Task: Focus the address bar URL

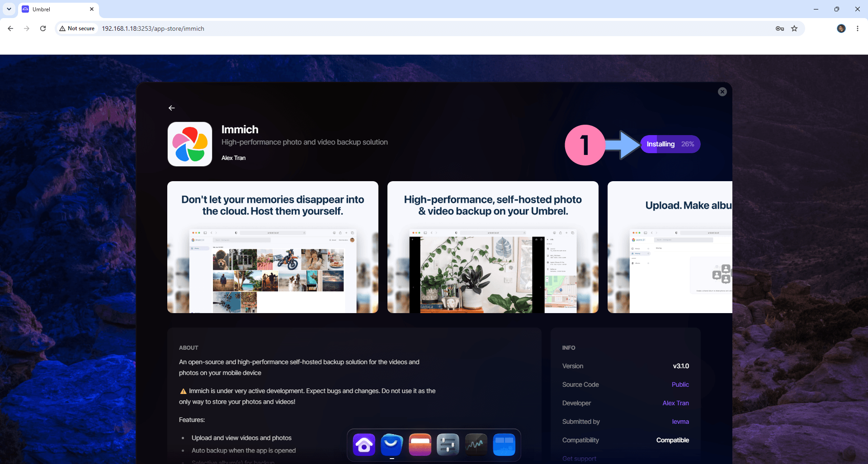Action: coord(153,28)
